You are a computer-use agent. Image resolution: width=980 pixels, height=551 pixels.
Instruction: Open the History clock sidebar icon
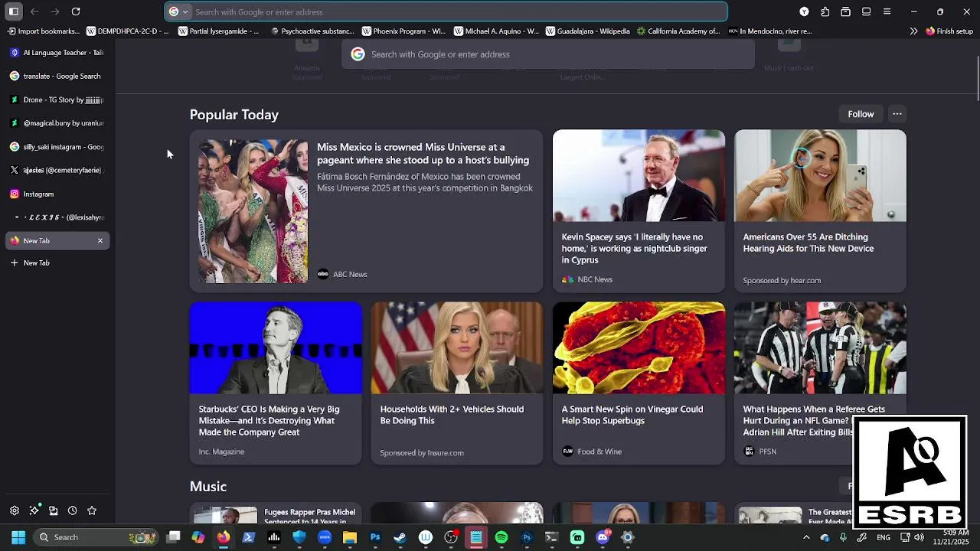pyautogui.click(x=72, y=510)
